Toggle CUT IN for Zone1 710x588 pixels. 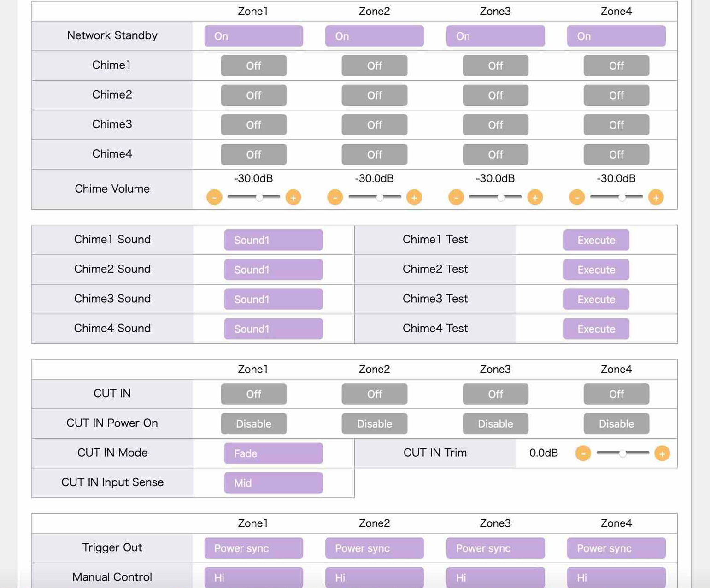point(253,394)
